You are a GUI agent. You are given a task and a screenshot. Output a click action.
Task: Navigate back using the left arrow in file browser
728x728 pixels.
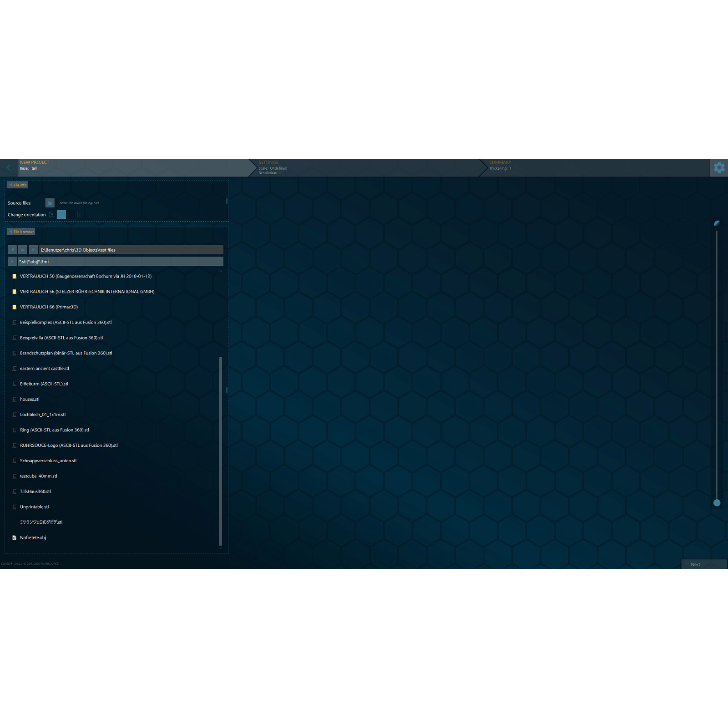pyautogui.click(x=12, y=249)
